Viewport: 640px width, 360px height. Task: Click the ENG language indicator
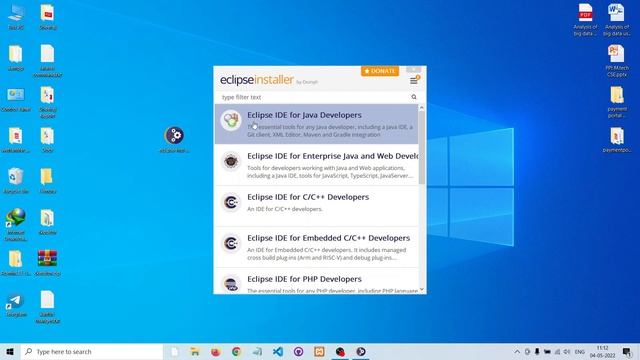(x=580, y=351)
